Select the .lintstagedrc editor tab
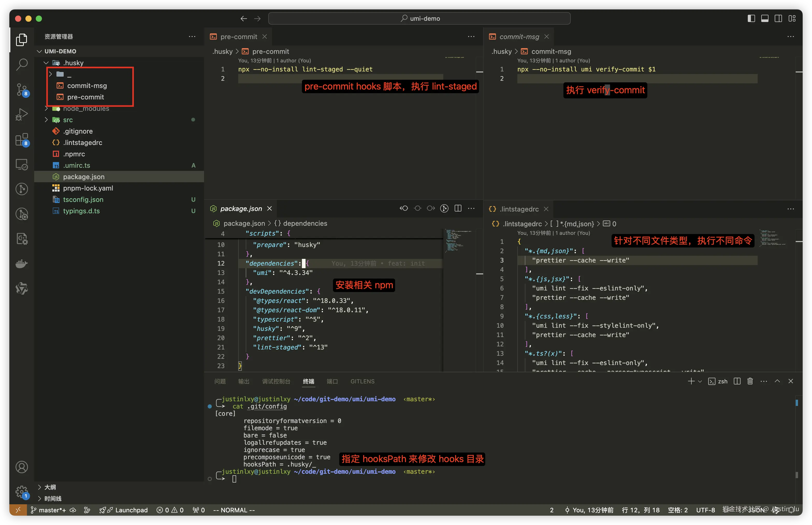The width and height of the screenshot is (812, 525). click(x=519, y=209)
